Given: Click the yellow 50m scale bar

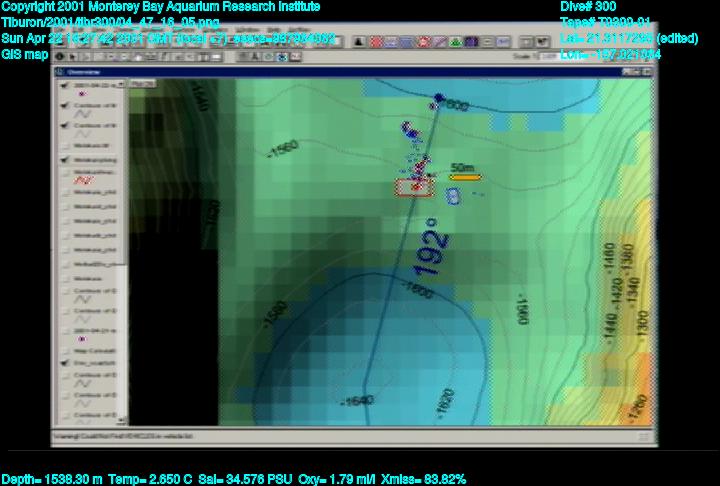Looking at the screenshot, I should (465, 177).
